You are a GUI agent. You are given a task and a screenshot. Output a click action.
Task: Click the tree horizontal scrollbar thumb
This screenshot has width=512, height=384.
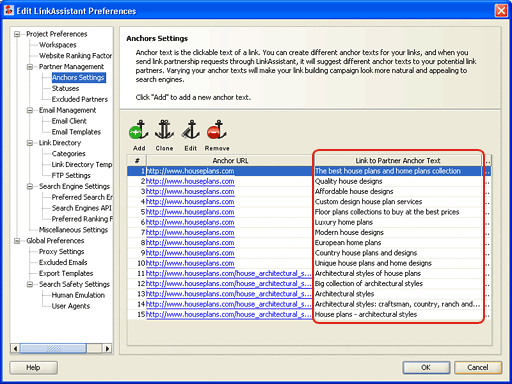(53, 349)
